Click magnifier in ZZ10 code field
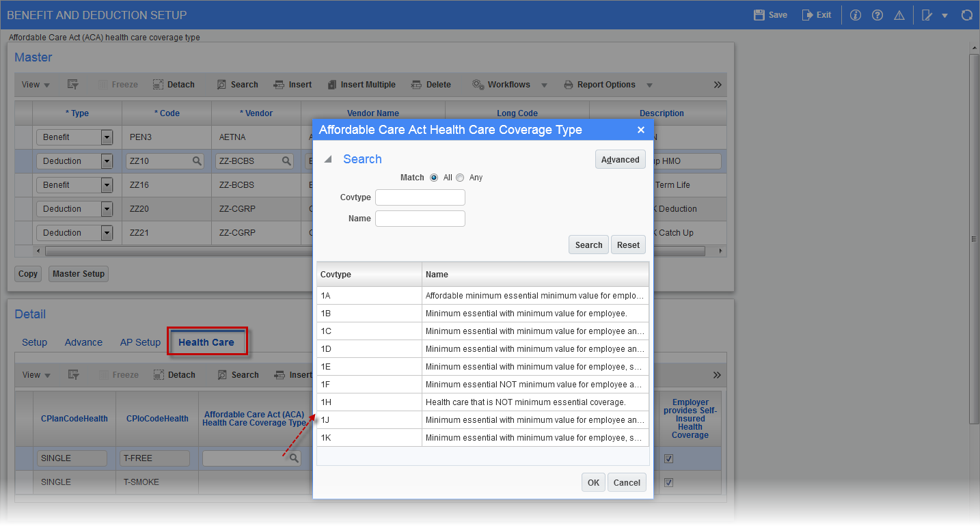 coord(197,161)
